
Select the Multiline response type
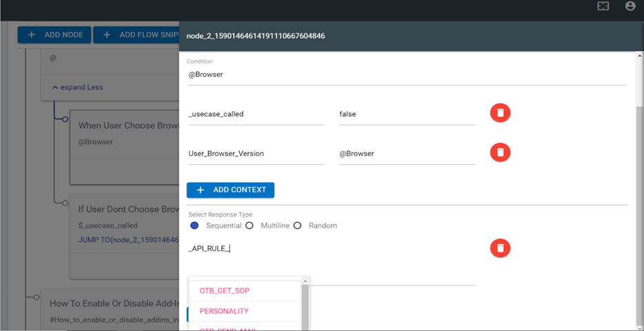coord(249,225)
